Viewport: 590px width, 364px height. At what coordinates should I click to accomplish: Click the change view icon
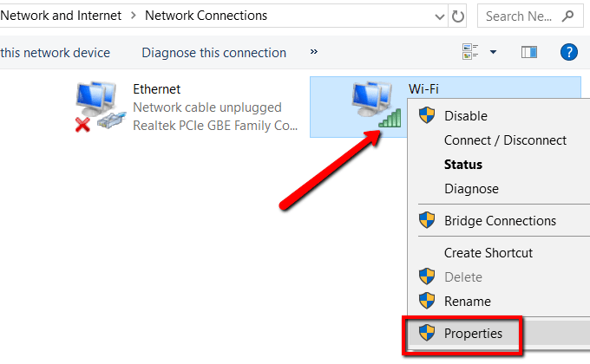pyautogui.click(x=469, y=53)
